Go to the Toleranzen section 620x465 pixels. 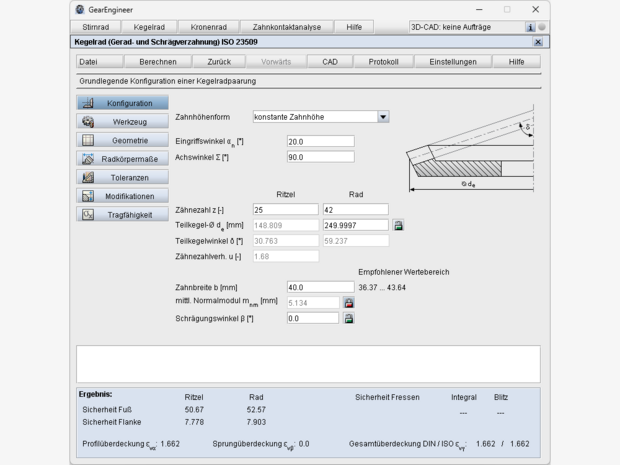tap(122, 177)
